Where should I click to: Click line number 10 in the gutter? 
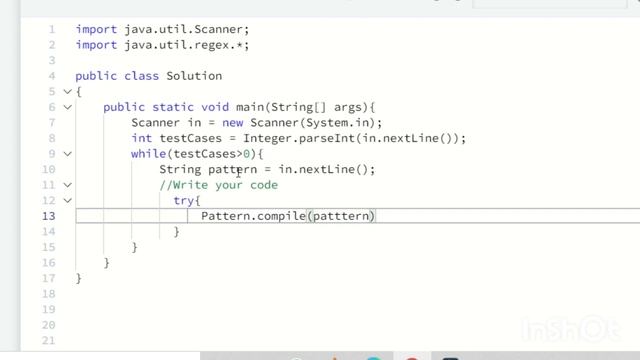point(49,169)
